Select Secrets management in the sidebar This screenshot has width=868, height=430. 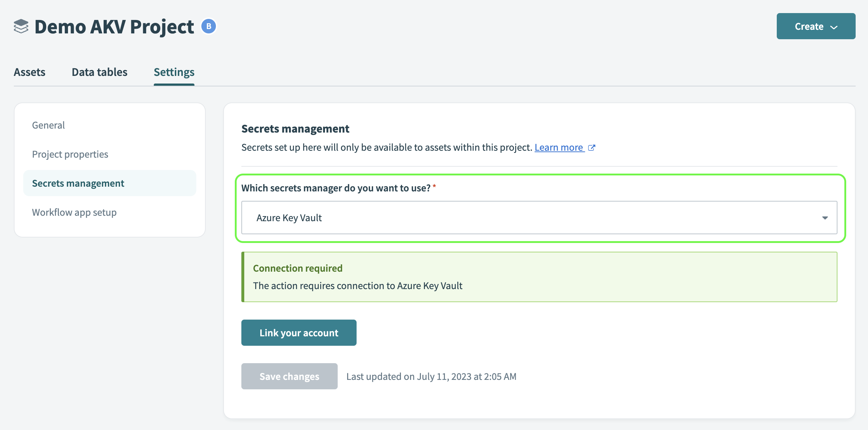tap(78, 183)
